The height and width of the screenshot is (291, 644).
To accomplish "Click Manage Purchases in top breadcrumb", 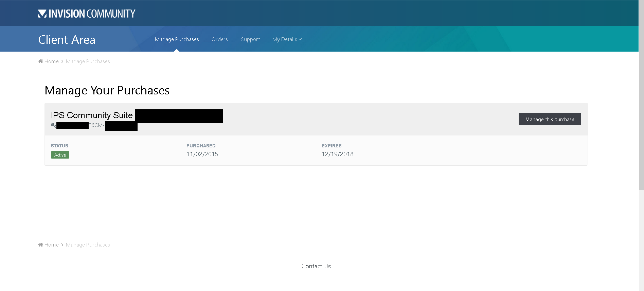I will pyautogui.click(x=88, y=61).
